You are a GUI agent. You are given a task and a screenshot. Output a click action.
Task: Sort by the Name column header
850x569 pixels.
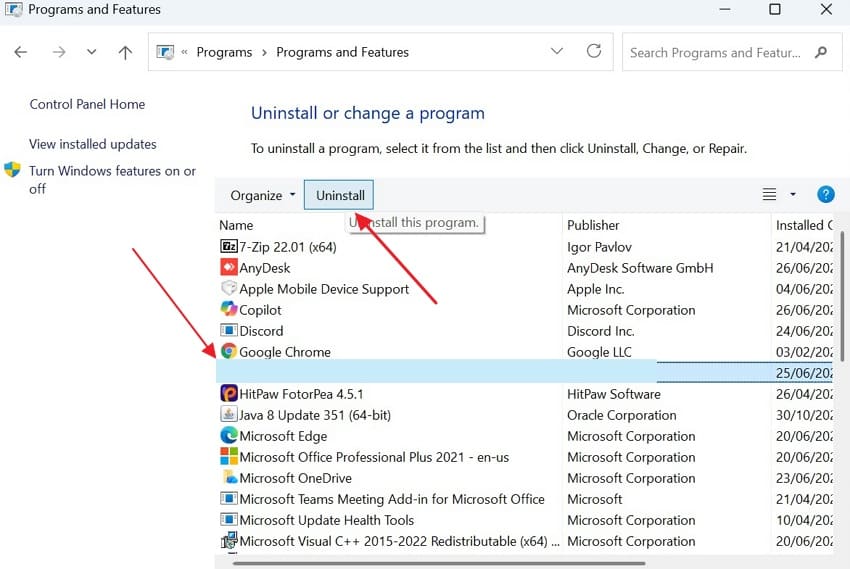(x=236, y=225)
